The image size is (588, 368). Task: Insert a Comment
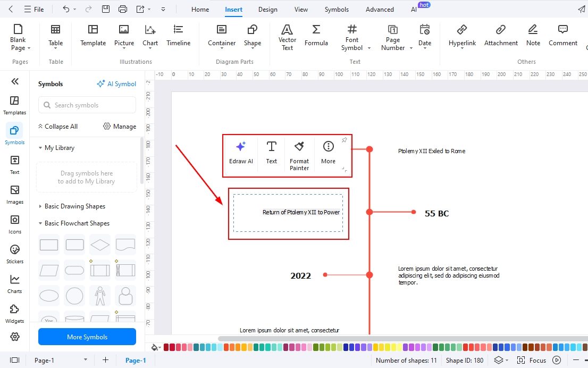tap(562, 37)
